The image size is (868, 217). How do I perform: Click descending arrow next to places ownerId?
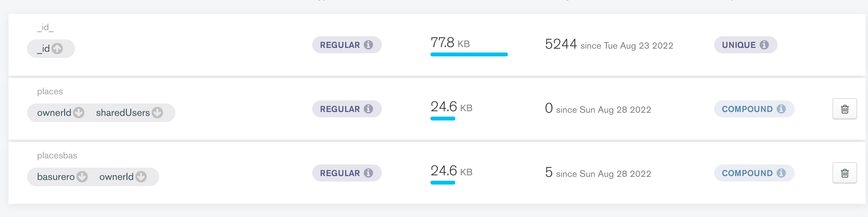click(x=79, y=113)
